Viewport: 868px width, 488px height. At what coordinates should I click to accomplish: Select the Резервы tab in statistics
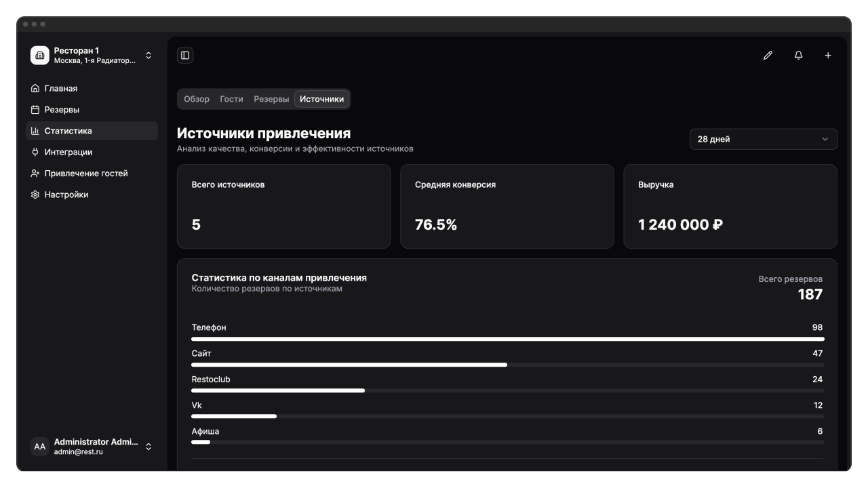[271, 99]
